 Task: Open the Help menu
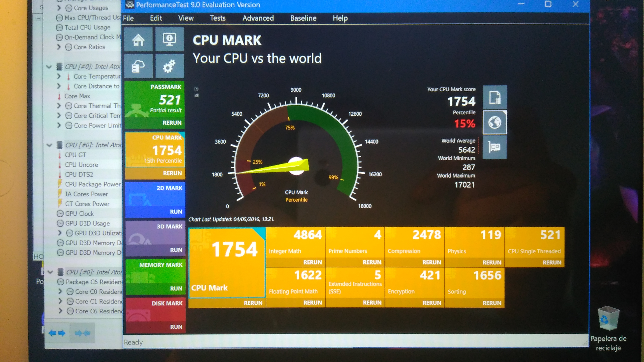pyautogui.click(x=340, y=18)
